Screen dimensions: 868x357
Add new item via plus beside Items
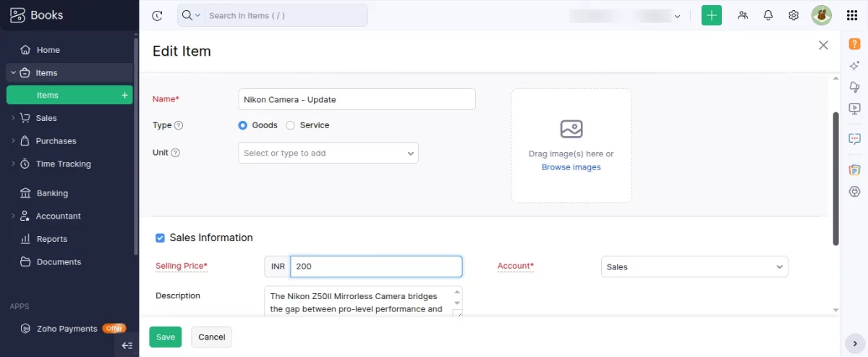[x=124, y=95]
